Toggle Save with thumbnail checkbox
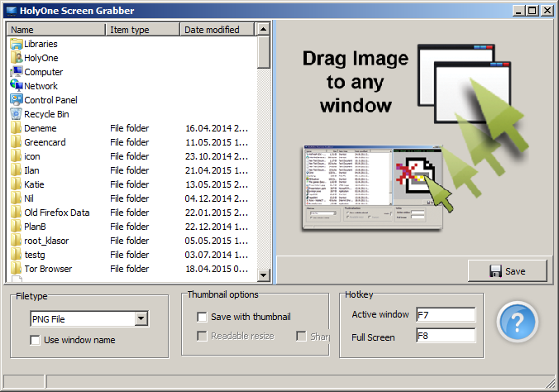 pos(202,317)
